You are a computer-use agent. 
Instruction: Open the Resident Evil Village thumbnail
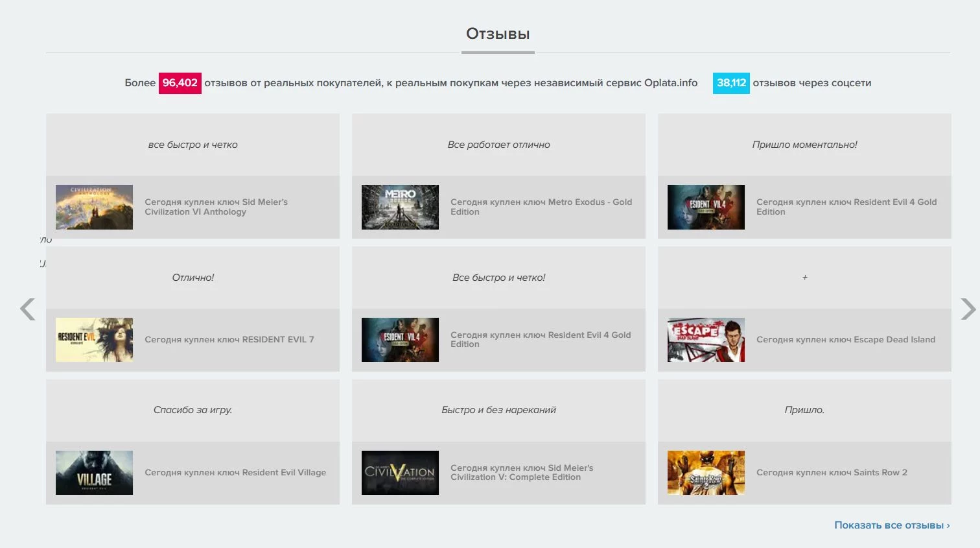coord(94,473)
